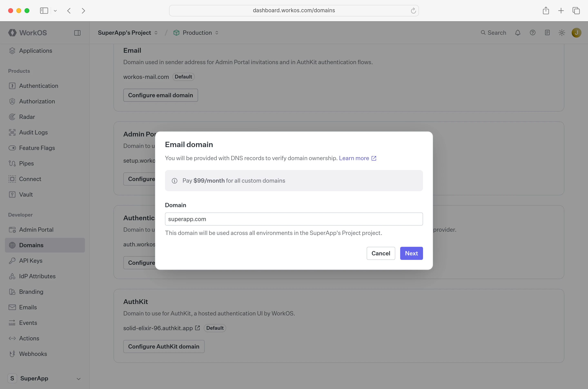
Task: Open the notifications bell
Action: [x=518, y=33]
